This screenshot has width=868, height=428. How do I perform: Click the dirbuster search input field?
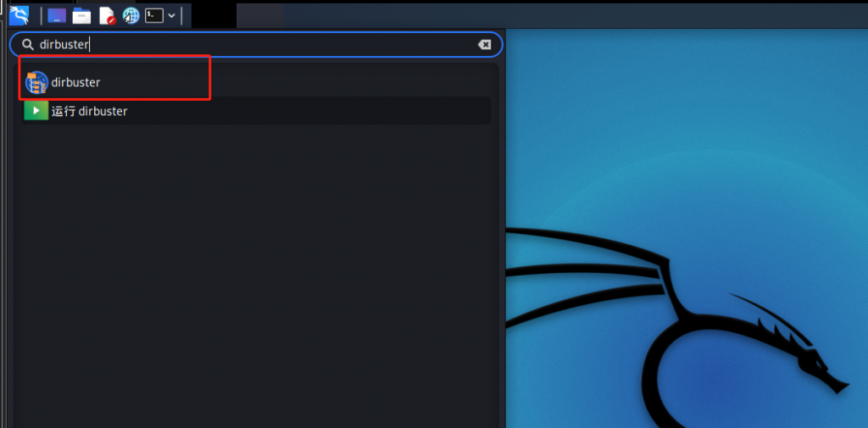point(256,44)
